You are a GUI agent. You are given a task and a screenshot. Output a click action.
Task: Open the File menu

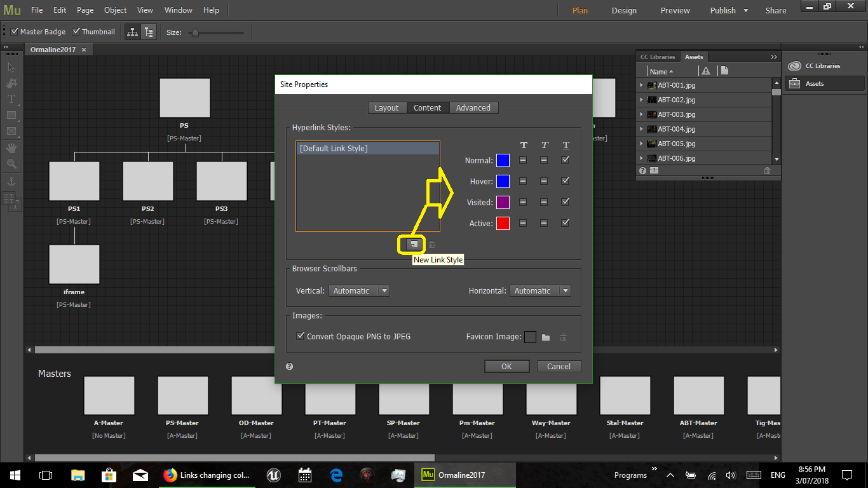(x=37, y=10)
